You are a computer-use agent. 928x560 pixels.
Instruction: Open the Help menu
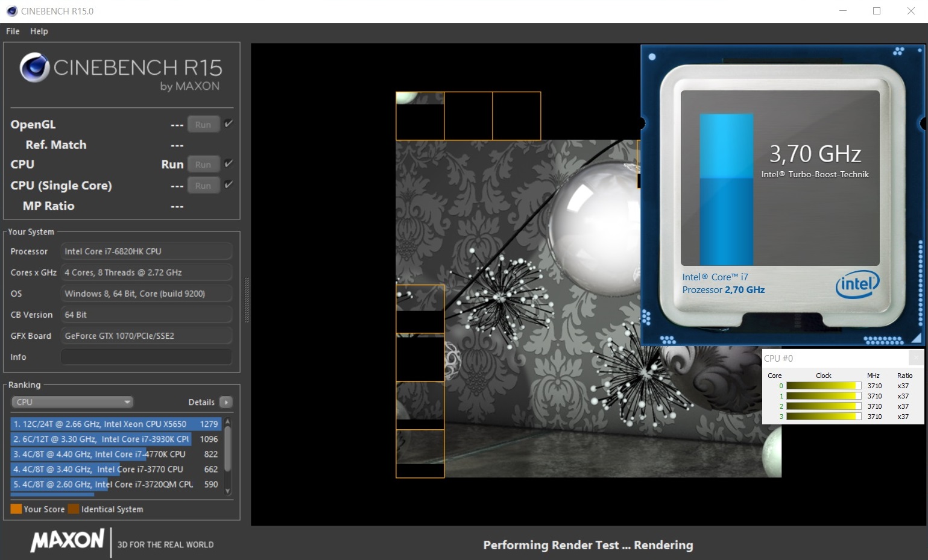tap(39, 31)
